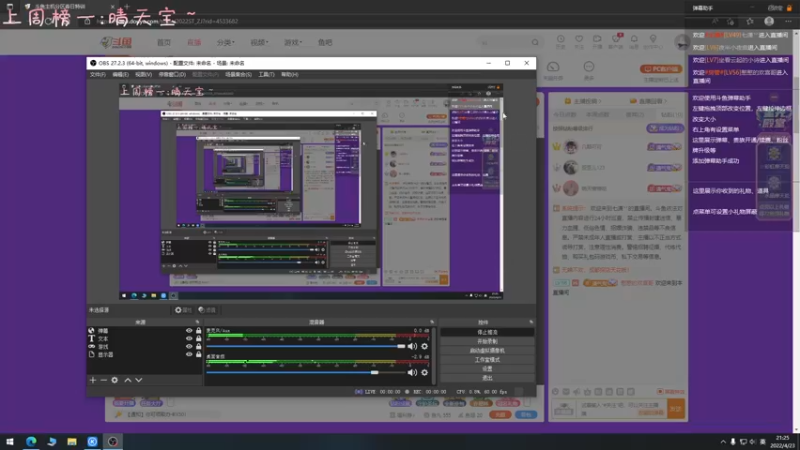
Task: Open the 历史 history icon in Douyu header
Action: 561,42
